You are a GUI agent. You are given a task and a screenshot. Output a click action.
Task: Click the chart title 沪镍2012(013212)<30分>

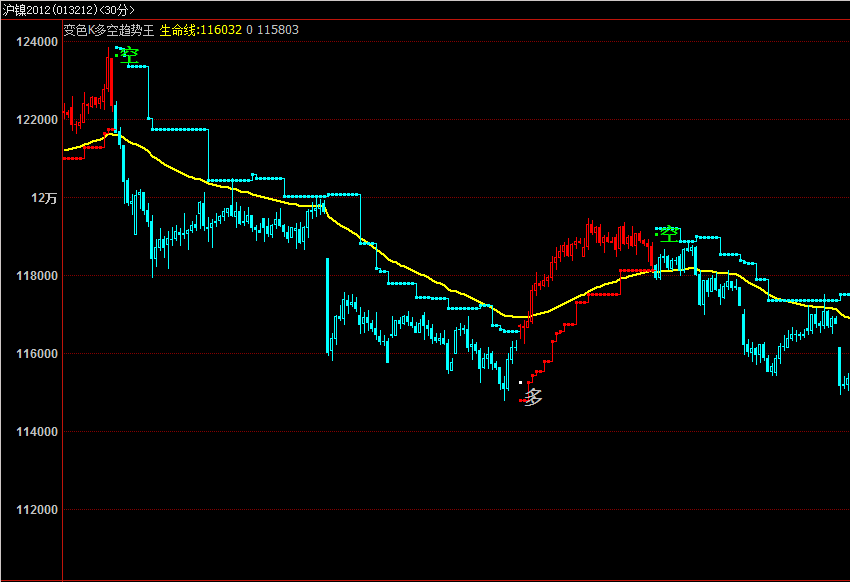click(x=69, y=10)
